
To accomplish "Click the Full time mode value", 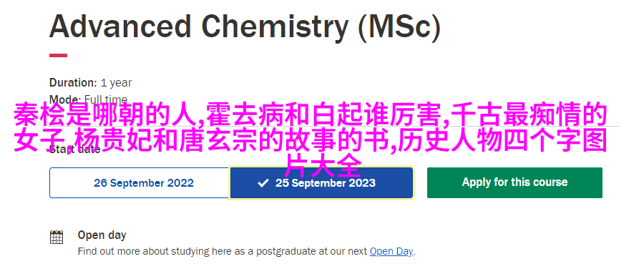I will tap(106, 99).
